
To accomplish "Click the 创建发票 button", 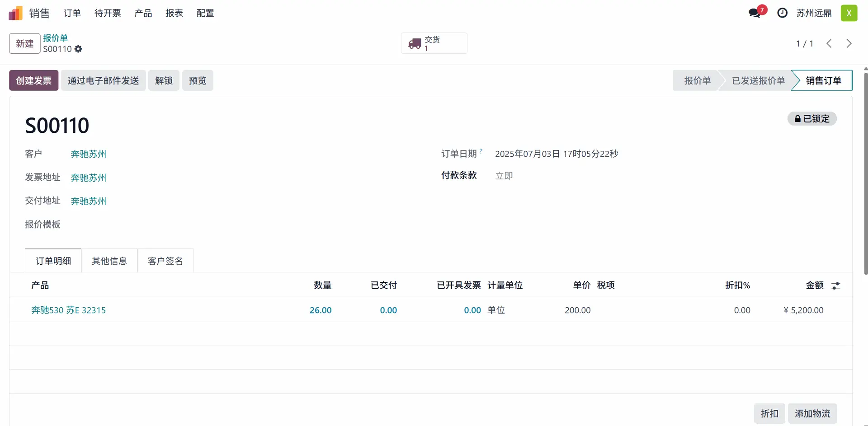I will tap(34, 80).
